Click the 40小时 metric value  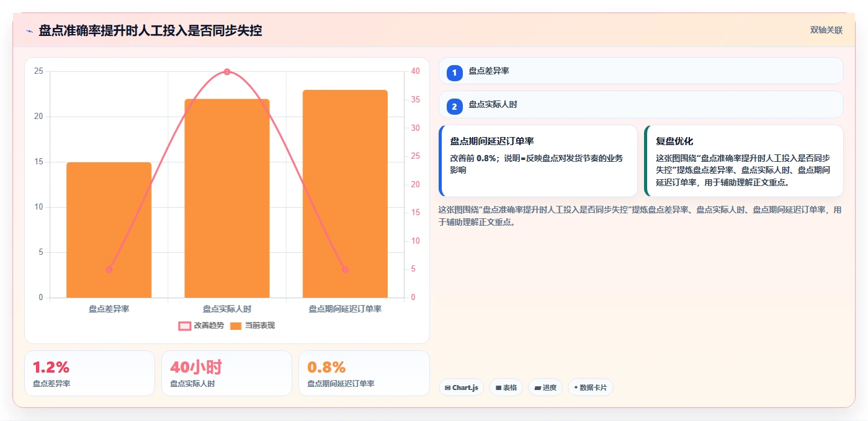196,367
